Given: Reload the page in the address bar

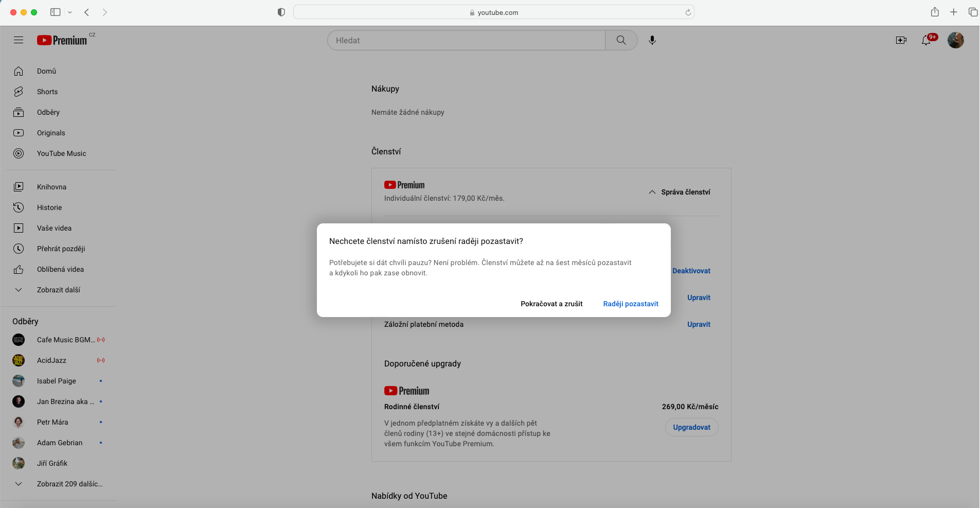Looking at the screenshot, I should pos(688,12).
